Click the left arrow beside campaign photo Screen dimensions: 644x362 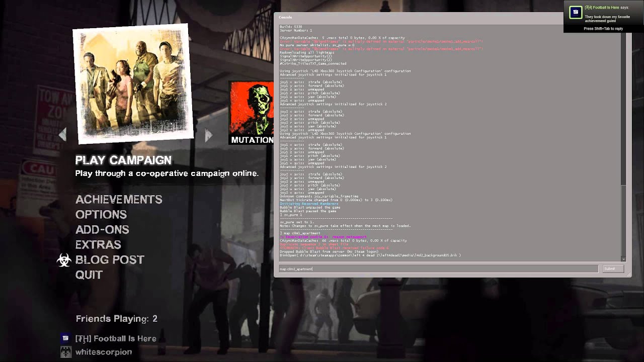tap(62, 134)
